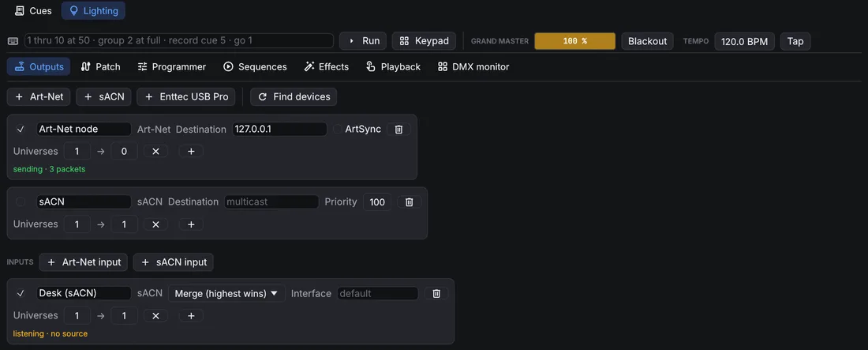Open the Outputs tab
Screen dimensions: 868x350
[x=39, y=66]
